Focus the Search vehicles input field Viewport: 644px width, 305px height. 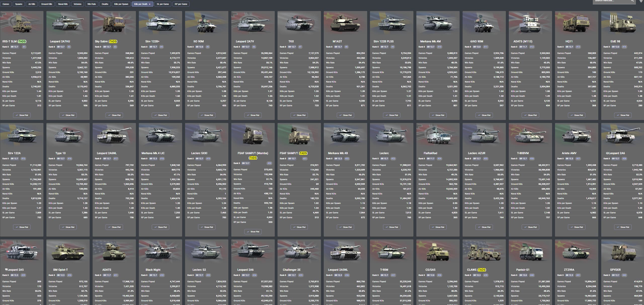point(611,1)
